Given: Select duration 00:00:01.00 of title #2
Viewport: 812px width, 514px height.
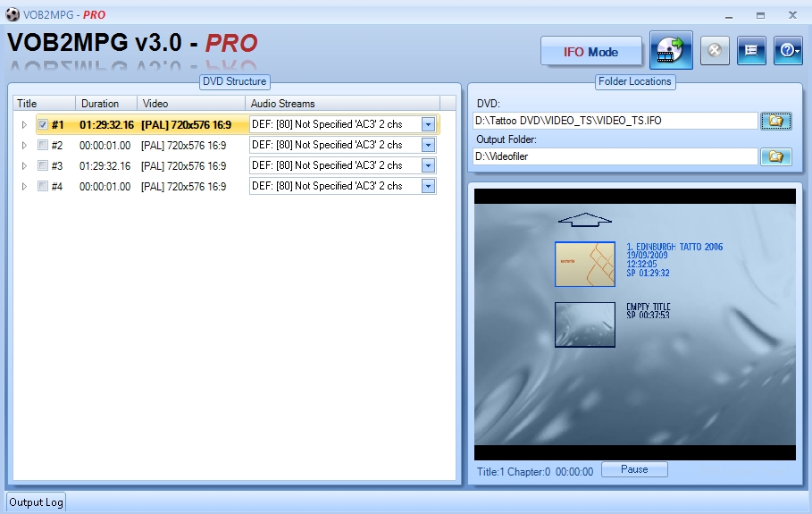Looking at the screenshot, I should (x=105, y=145).
